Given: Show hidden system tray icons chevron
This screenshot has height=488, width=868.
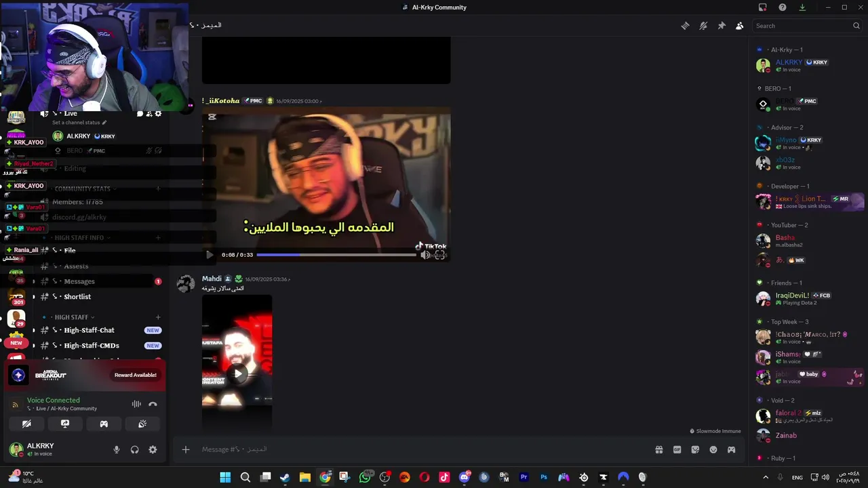Looking at the screenshot, I should point(766,477).
